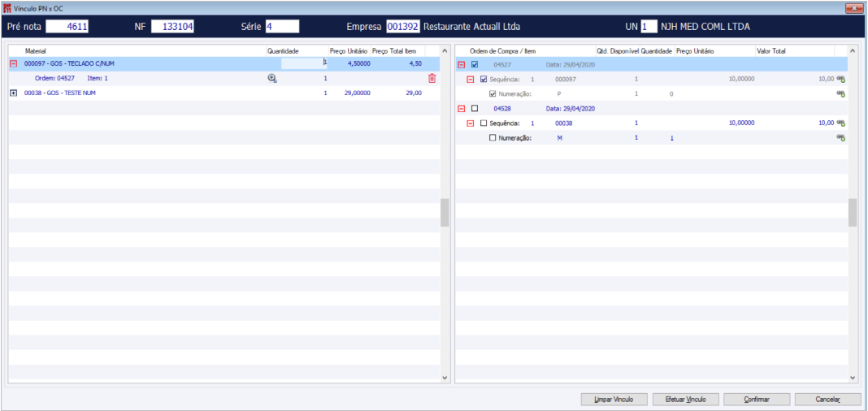Open magnifier icon on Ordem 04527 row
This screenshot has width=868, height=411.
click(x=271, y=79)
